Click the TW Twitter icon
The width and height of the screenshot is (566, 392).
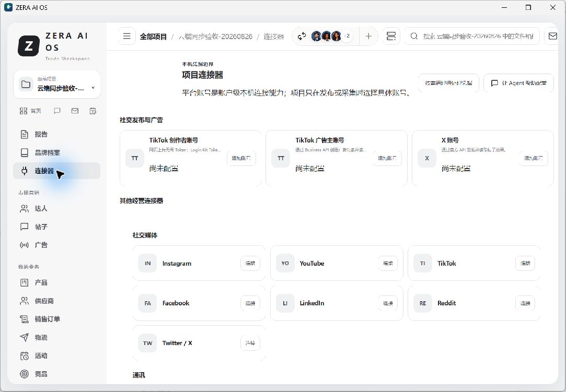click(147, 343)
